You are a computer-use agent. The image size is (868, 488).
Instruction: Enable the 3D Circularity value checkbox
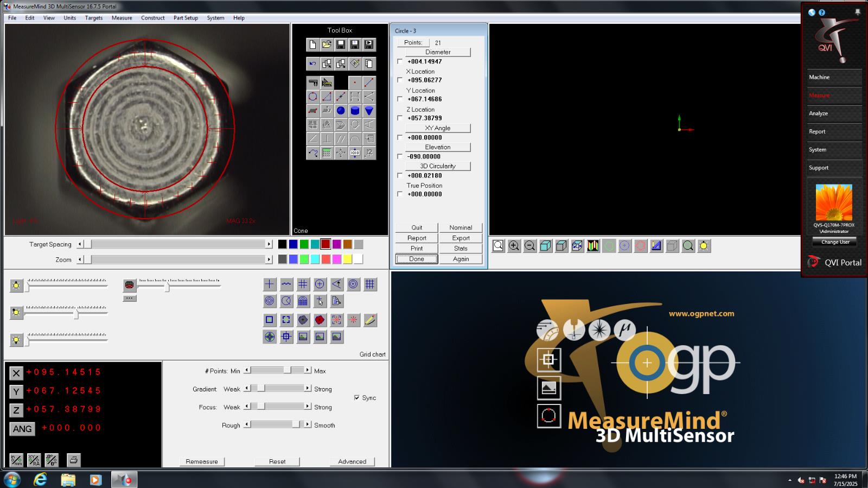[400, 175]
